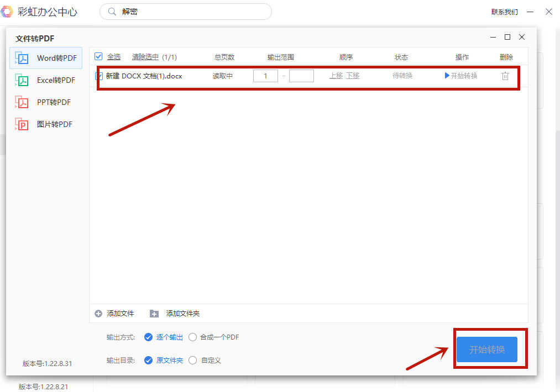The width and height of the screenshot is (560, 392).
Task: Open the 联系我们 contact link
Action: [x=504, y=12]
